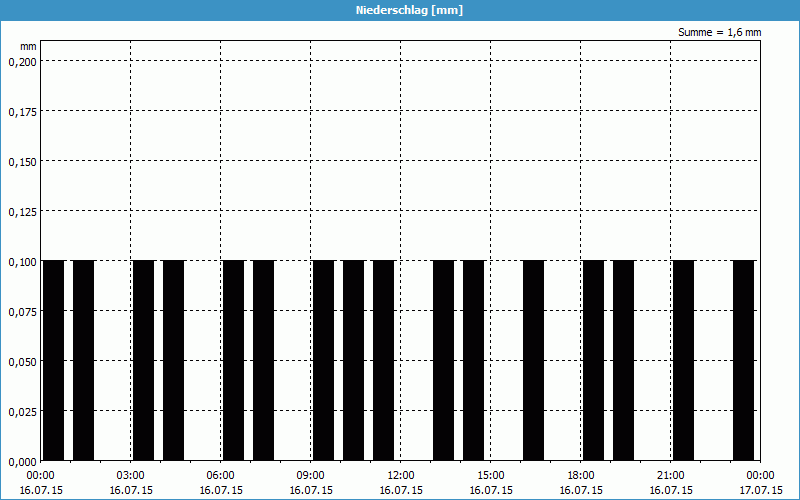Select the precipitation bar starting at 03:00

pos(143,360)
